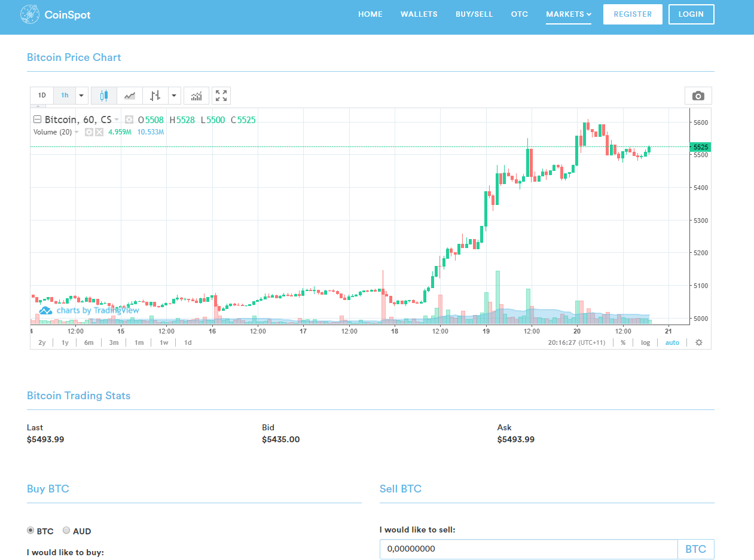Toggle percentage scale mode

coord(623,342)
